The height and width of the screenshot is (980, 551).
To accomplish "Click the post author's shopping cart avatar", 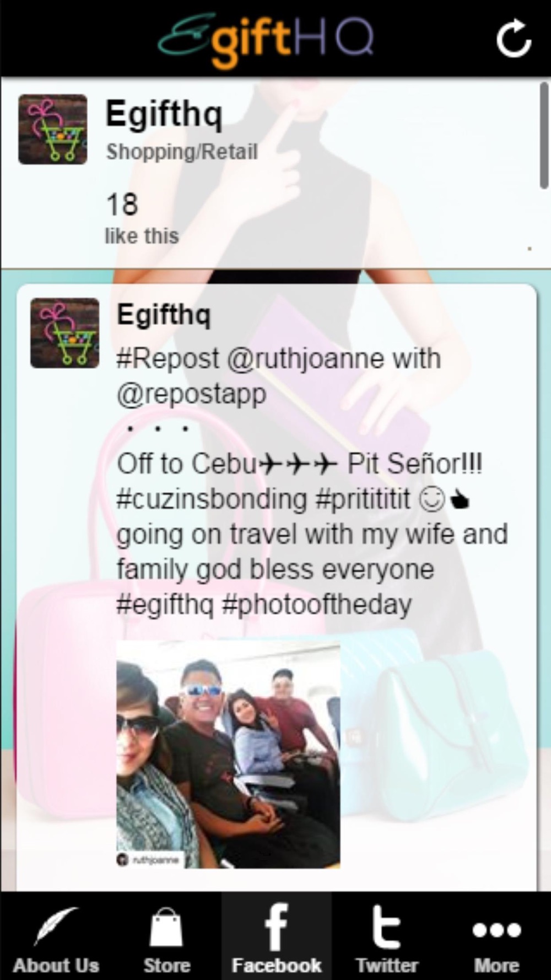I will pyautogui.click(x=64, y=333).
